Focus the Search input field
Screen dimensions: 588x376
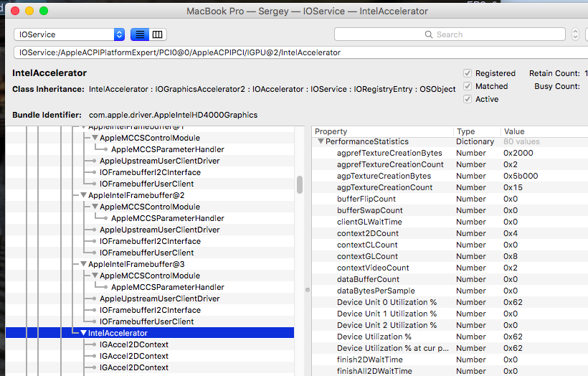click(450, 34)
